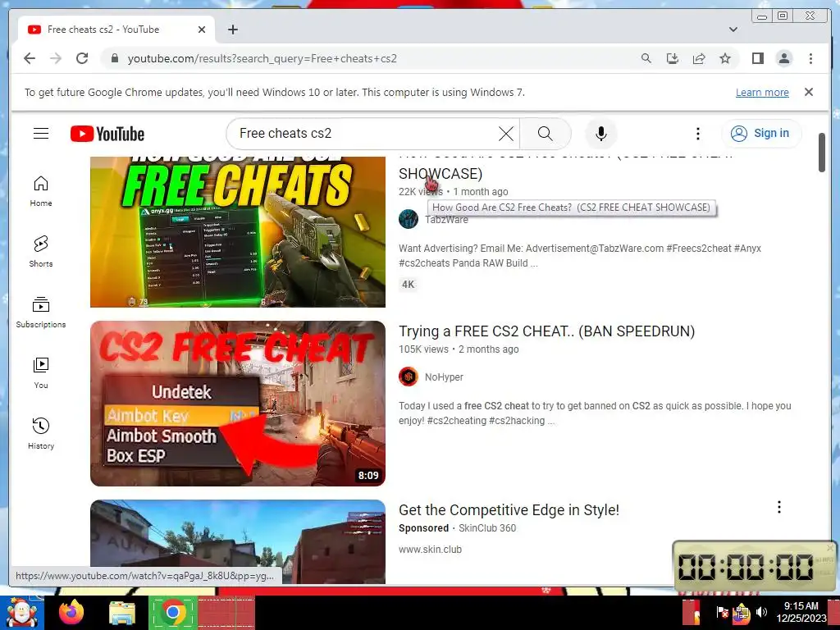Bookmark this page with the star icon
This screenshot has width=840, height=630.
click(725, 58)
